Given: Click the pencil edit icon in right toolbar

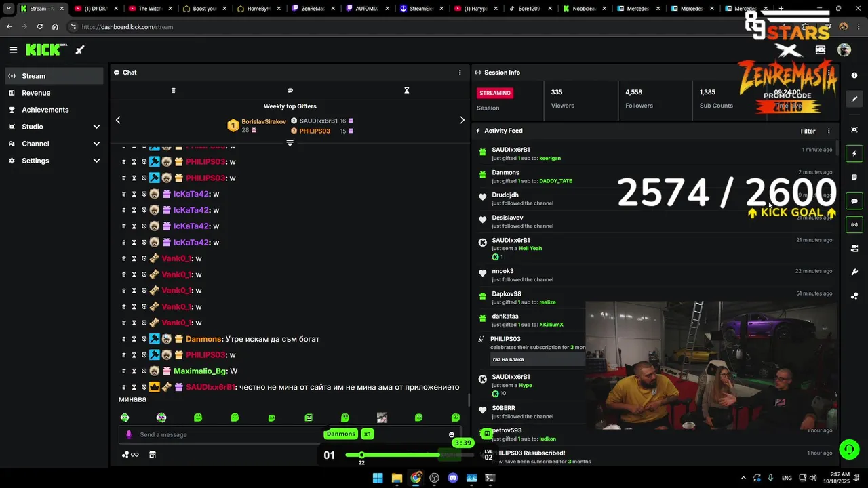Looking at the screenshot, I should pos(854,99).
